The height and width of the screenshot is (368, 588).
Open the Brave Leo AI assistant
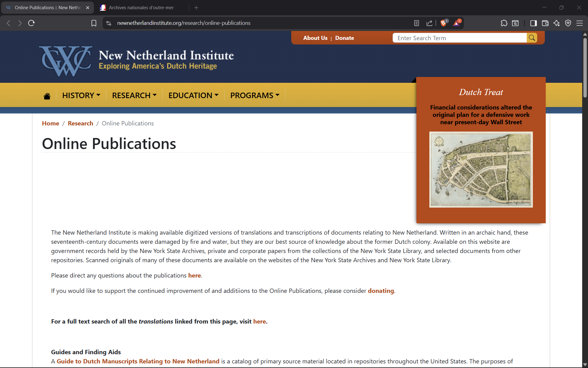pos(556,23)
